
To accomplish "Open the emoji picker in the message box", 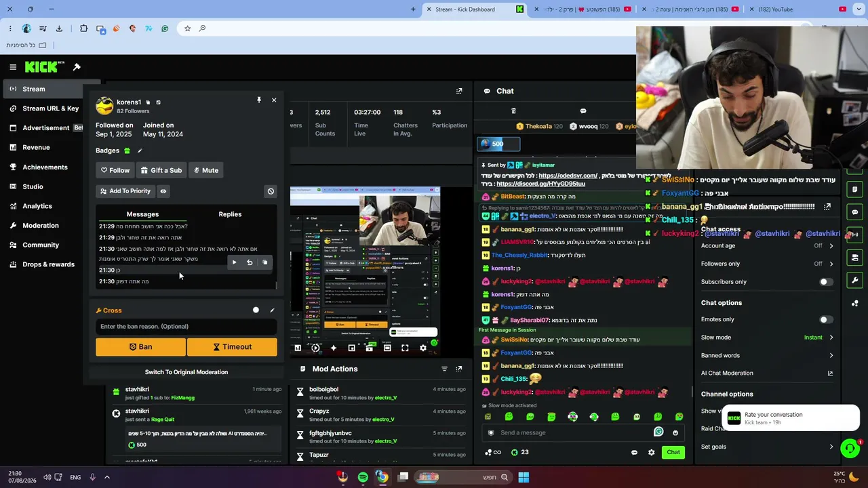I will click(675, 432).
